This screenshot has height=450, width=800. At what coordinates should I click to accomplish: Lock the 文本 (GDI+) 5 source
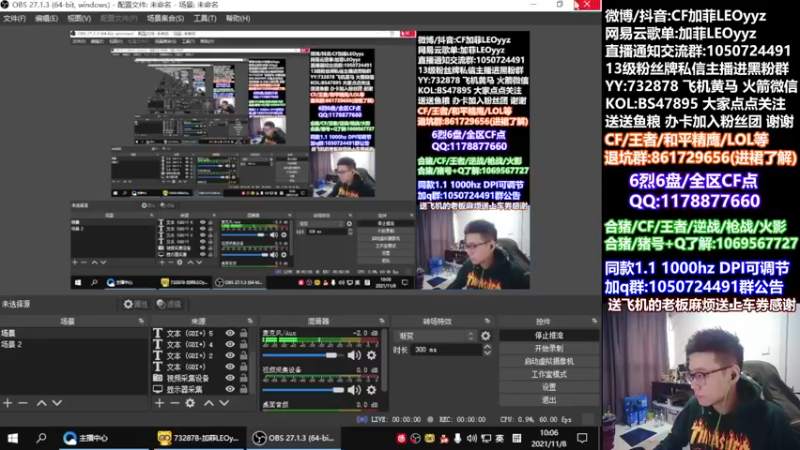[x=244, y=333]
